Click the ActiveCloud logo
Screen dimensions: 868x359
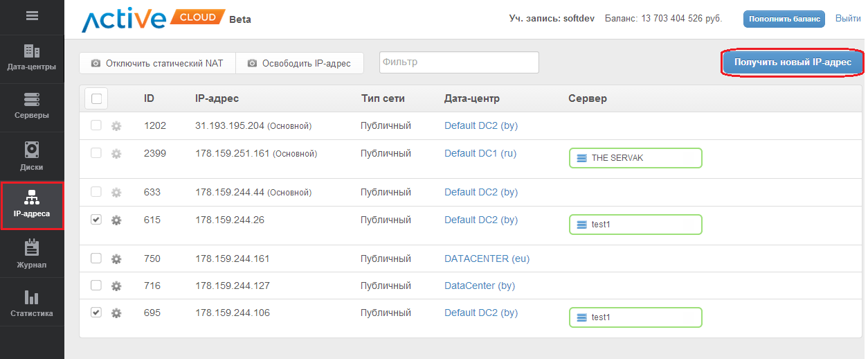(x=153, y=19)
